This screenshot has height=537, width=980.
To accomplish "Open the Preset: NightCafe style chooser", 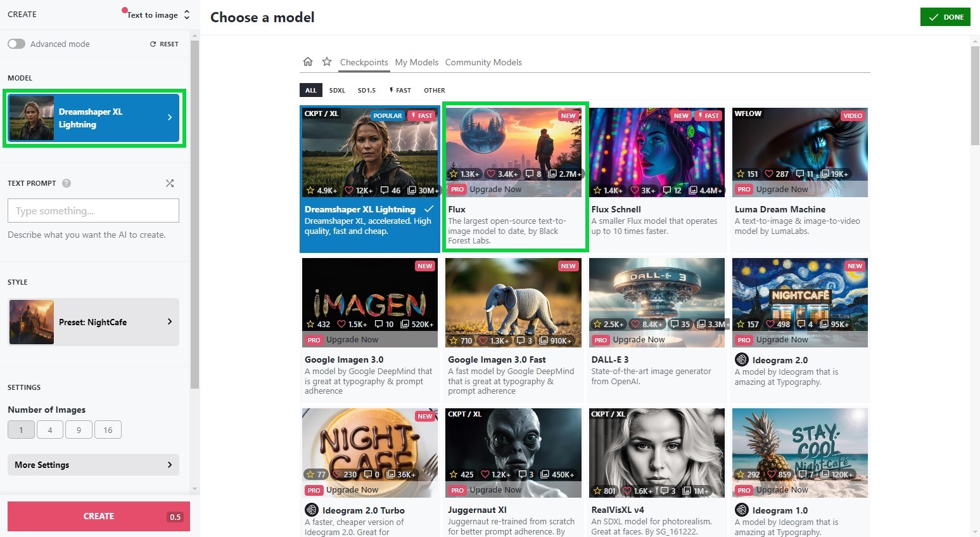I will click(94, 322).
